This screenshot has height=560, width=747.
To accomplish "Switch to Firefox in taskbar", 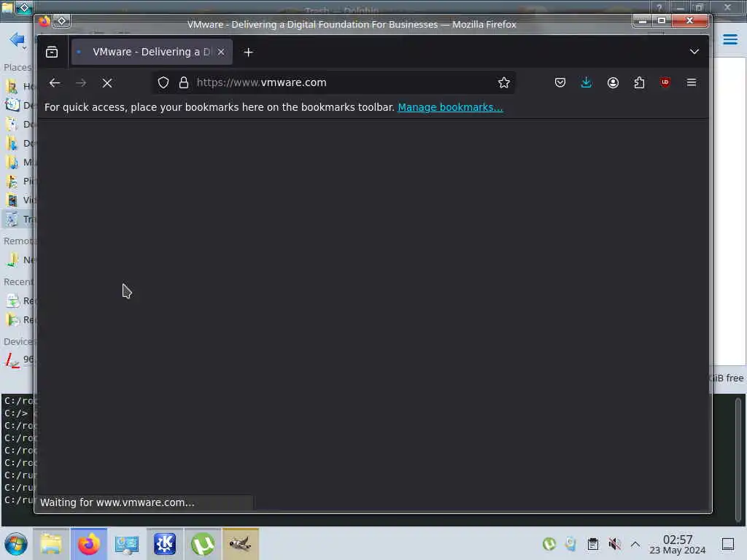I will click(89, 544).
